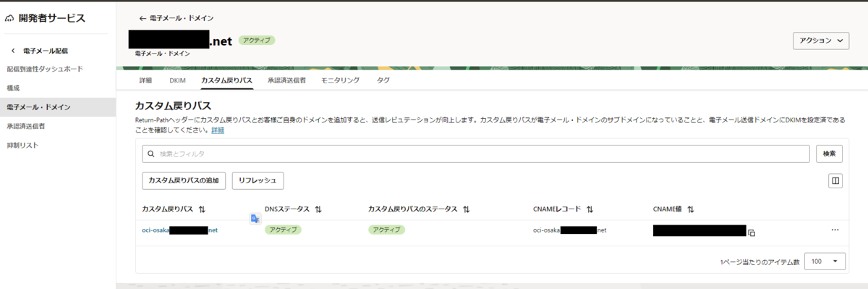Switch to the タグ tab
Viewport: 868px width, 289px height.
click(x=383, y=80)
